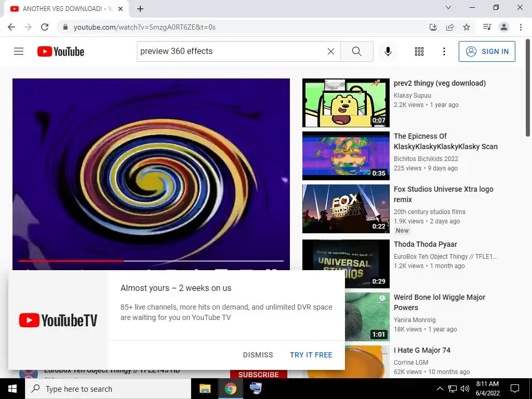This screenshot has height=399, width=532.
Task: Open Bichitos Bichikids 2022 channel
Action: [426, 159]
